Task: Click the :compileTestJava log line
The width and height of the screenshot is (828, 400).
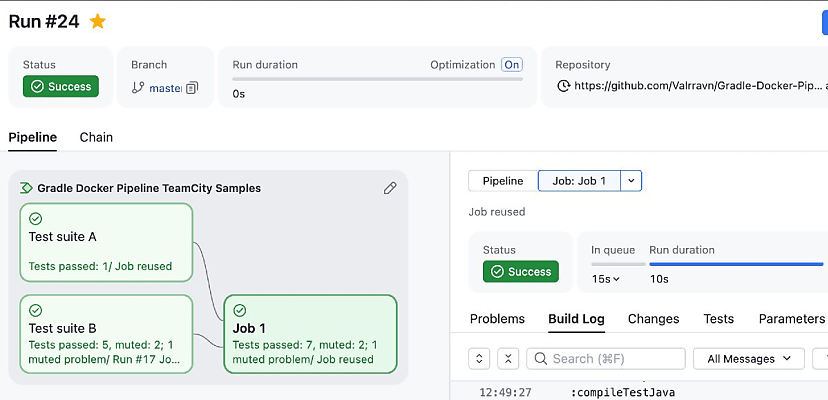Action: pyautogui.click(x=623, y=392)
